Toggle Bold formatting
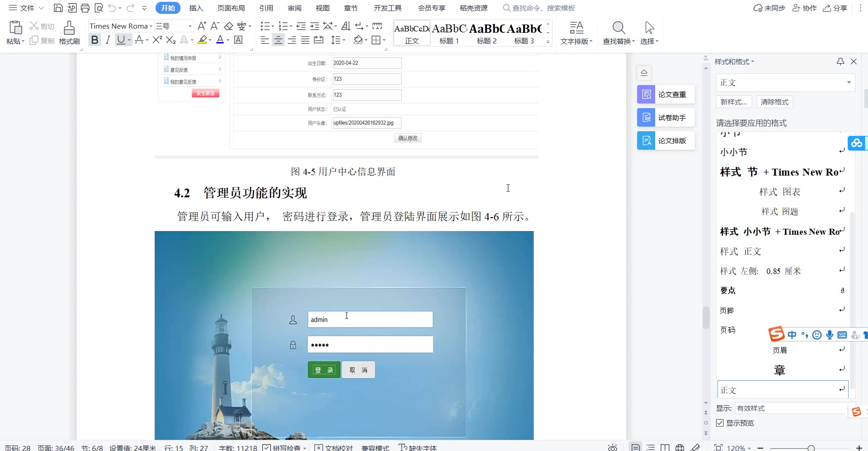 tap(95, 40)
